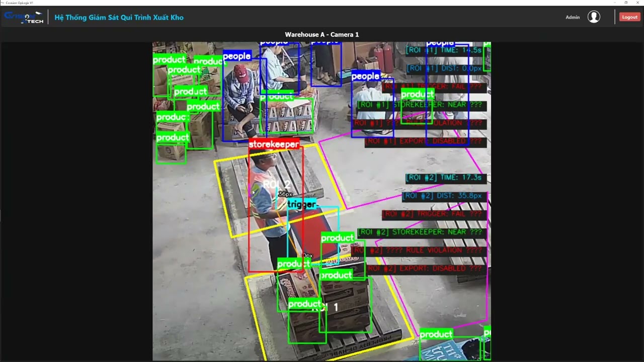
Task: Minimize the application window
Action: tap(615, 3)
